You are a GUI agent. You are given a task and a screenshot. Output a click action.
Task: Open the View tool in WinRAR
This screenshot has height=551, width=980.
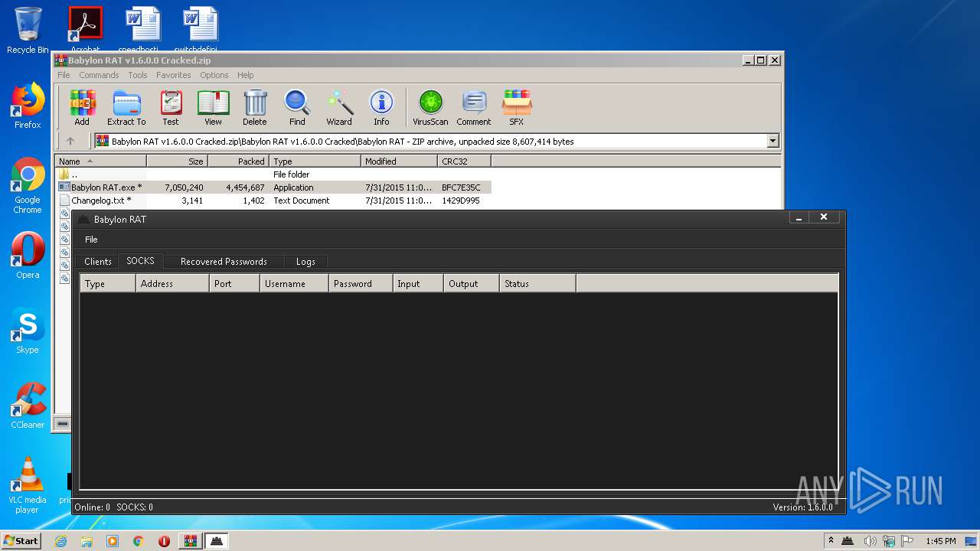(213, 107)
